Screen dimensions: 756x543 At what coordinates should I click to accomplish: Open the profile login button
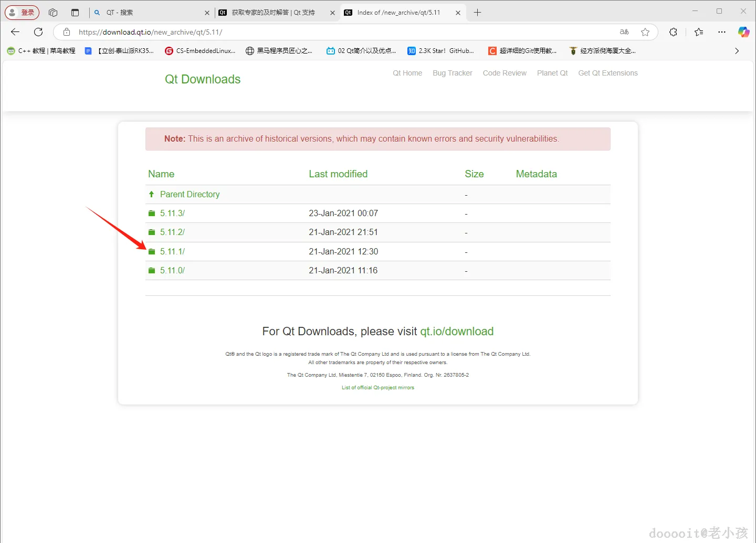tap(22, 13)
